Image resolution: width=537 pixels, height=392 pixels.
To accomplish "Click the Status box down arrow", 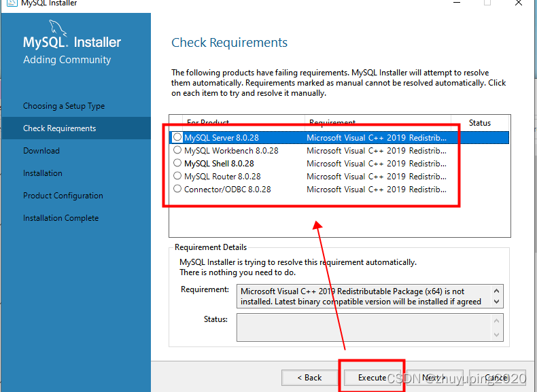I will coord(497,334).
